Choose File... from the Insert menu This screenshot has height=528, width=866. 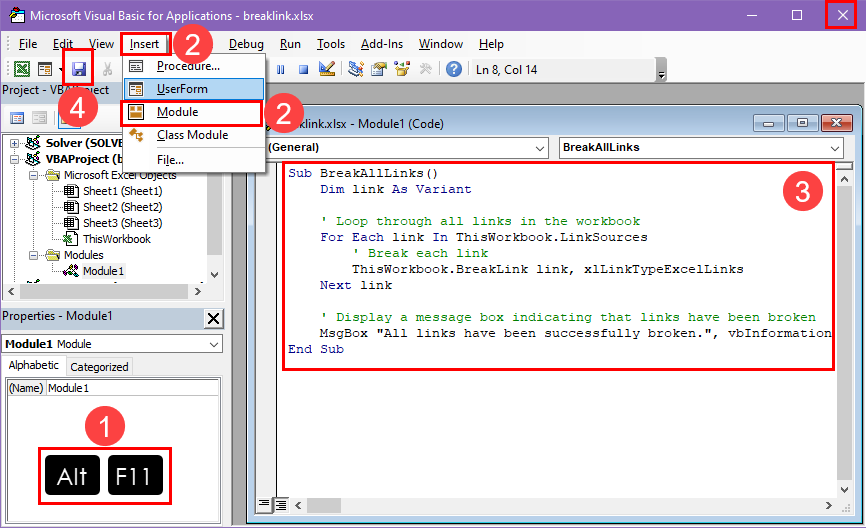pyautogui.click(x=194, y=160)
